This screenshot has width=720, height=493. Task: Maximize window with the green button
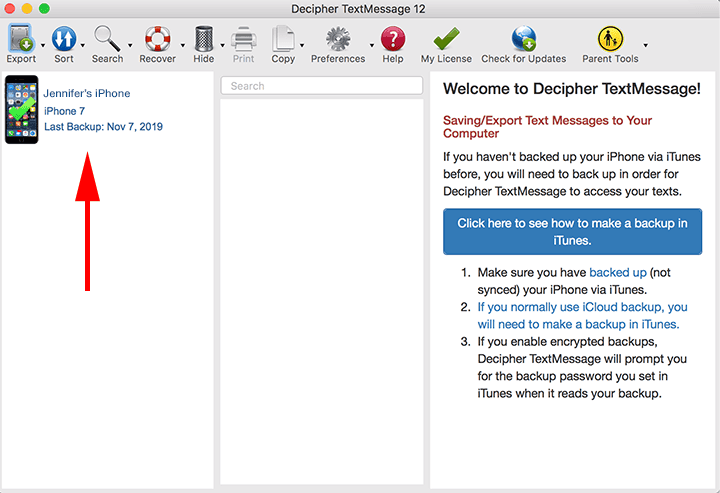[44, 8]
